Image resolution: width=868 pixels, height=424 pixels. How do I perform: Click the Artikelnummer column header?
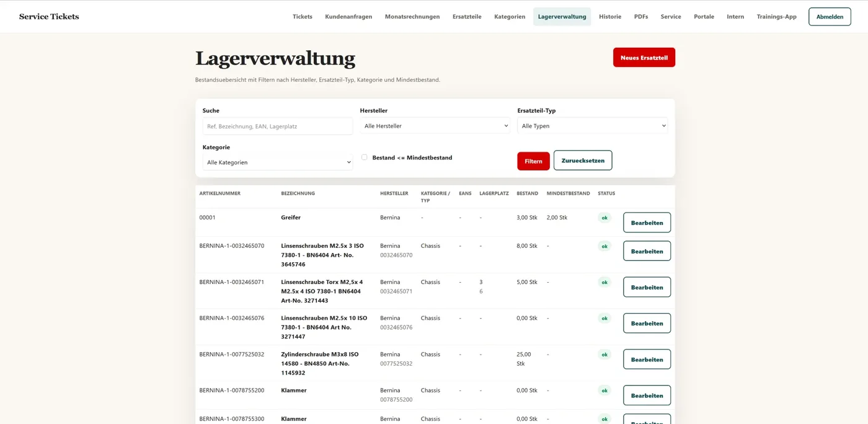coord(220,193)
